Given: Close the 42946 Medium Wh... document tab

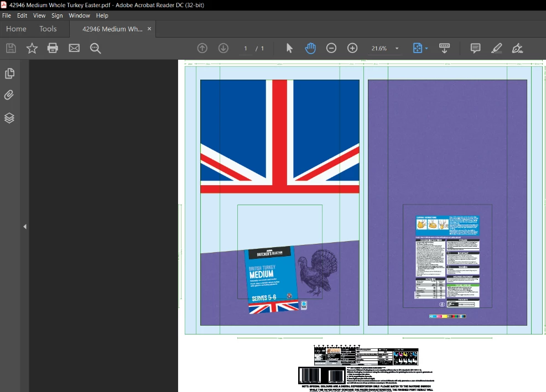Looking at the screenshot, I should coord(149,29).
